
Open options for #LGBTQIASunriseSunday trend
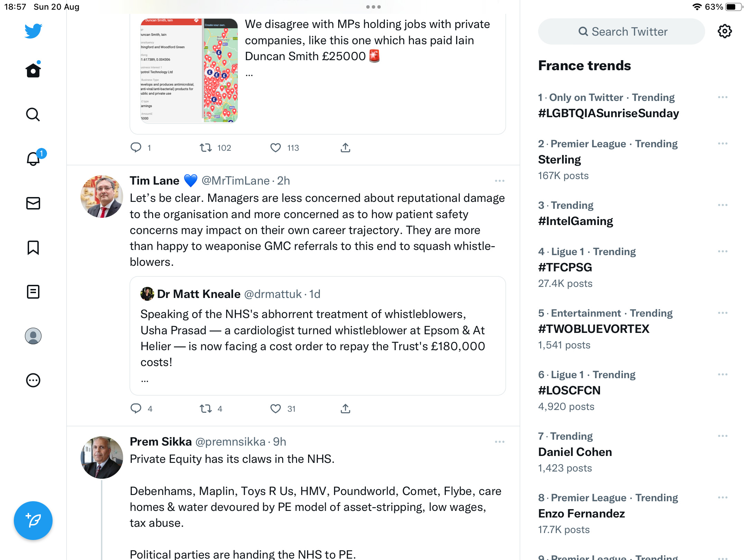(722, 97)
